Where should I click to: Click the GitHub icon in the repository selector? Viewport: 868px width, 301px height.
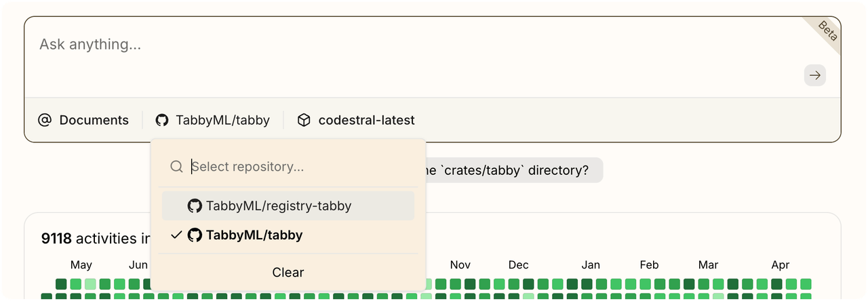(x=161, y=120)
